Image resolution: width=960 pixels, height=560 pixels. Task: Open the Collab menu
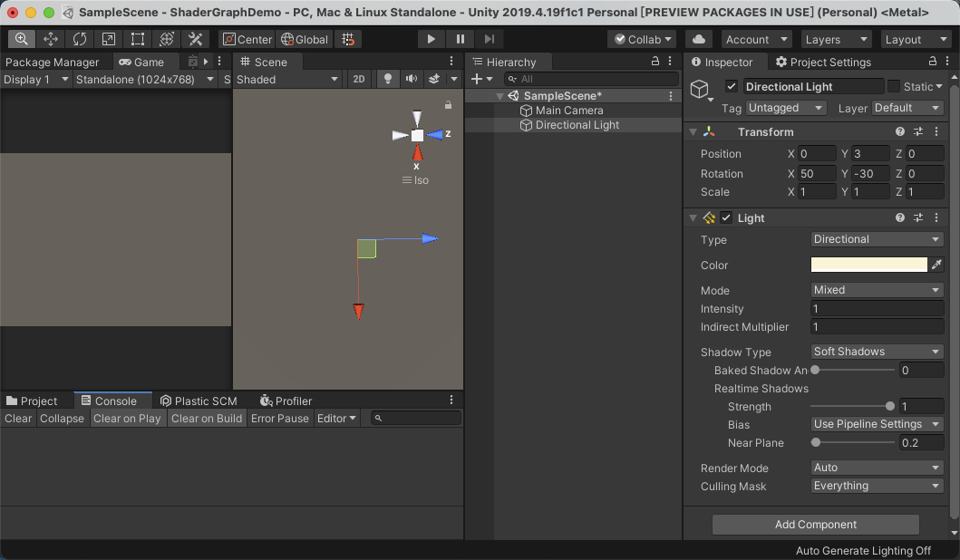click(643, 39)
